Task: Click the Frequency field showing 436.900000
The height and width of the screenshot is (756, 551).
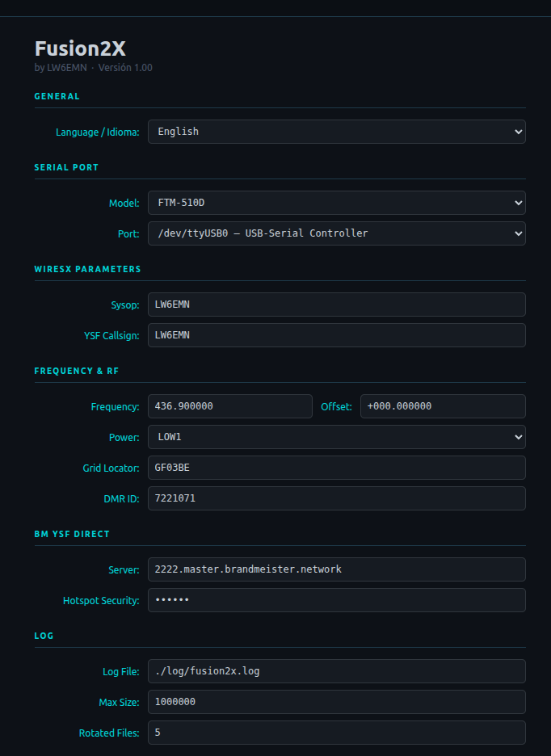Action: pos(229,406)
